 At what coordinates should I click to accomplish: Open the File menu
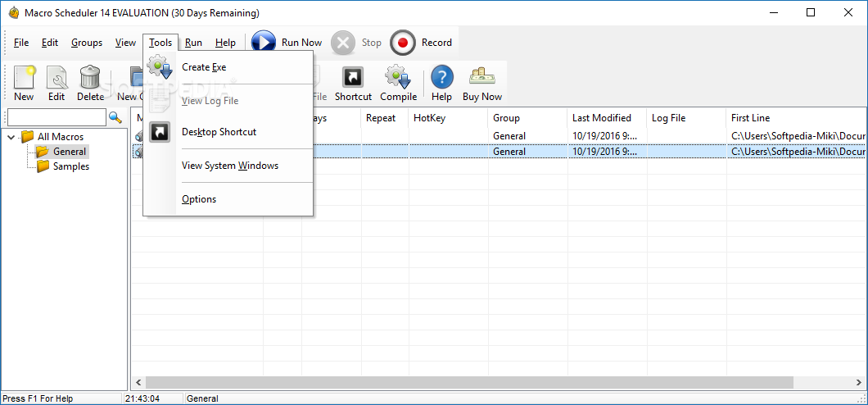21,43
